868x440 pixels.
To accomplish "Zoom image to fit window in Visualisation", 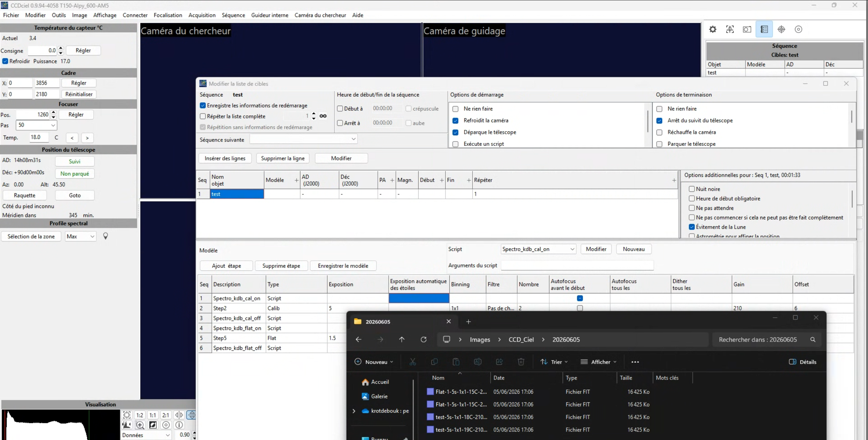I will (x=127, y=415).
